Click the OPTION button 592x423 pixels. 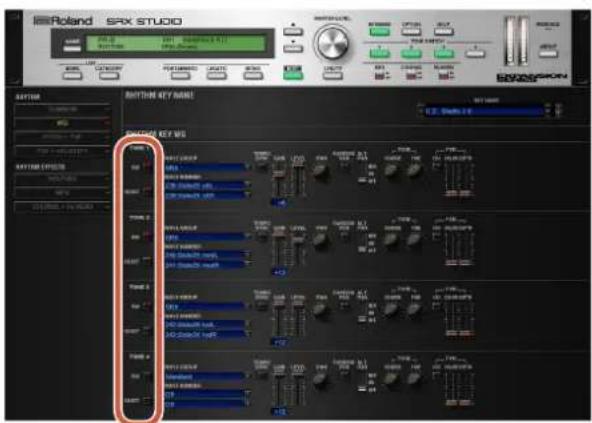[411, 32]
